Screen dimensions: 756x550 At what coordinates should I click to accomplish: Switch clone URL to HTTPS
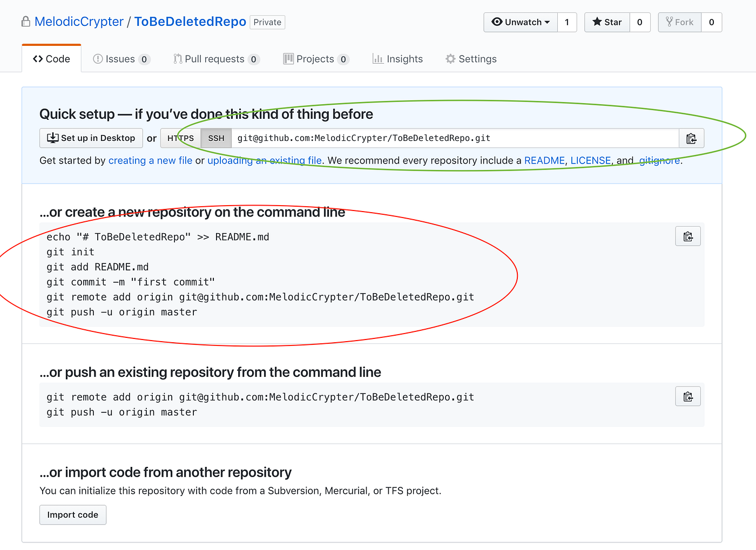click(x=180, y=138)
